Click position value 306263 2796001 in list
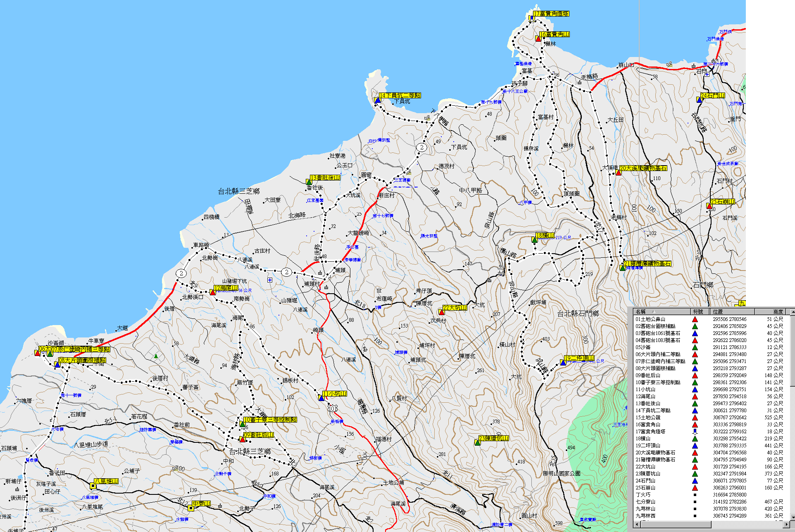 730,488
